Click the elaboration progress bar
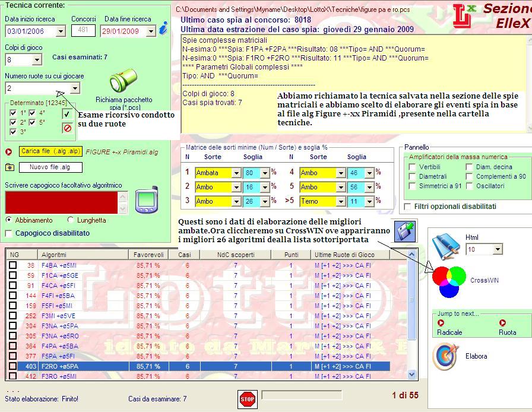Viewport: 532px width, 412px height. click(x=302, y=395)
